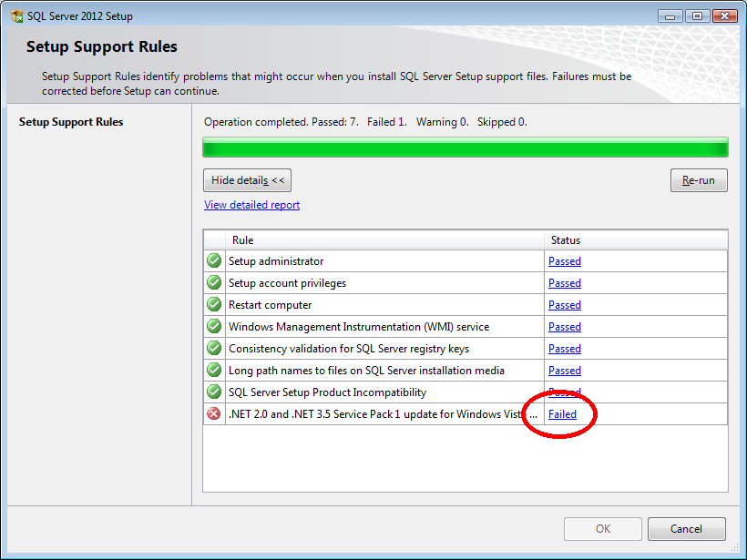This screenshot has width=747, height=560.
Task: Open Passed status for Setup account privileges
Action: pyautogui.click(x=565, y=283)
